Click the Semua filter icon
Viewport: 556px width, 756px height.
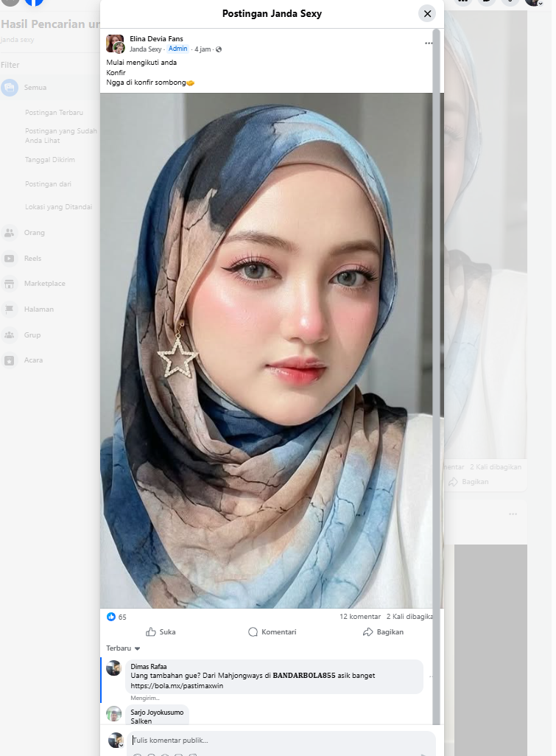point(9,88)
